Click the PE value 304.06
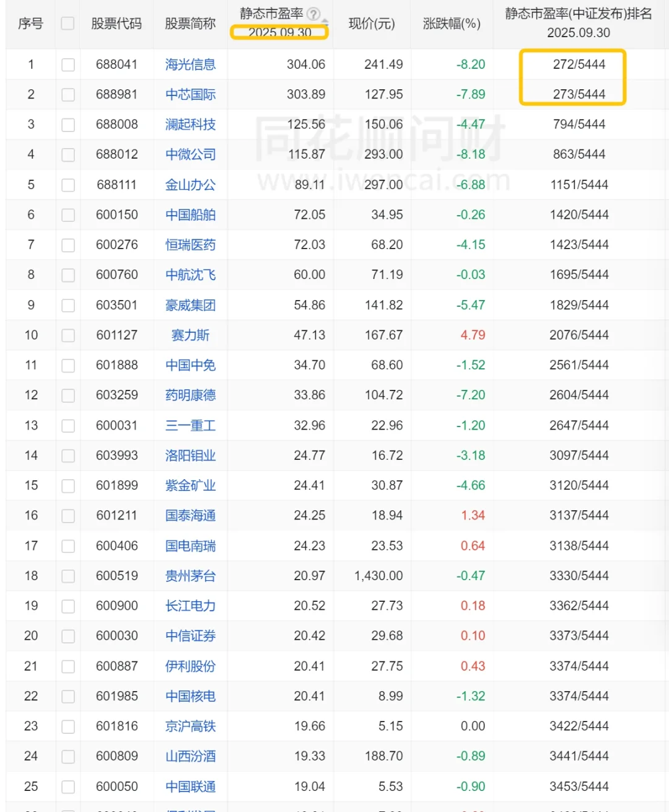 pyautogui.click(x=306, y=64)
